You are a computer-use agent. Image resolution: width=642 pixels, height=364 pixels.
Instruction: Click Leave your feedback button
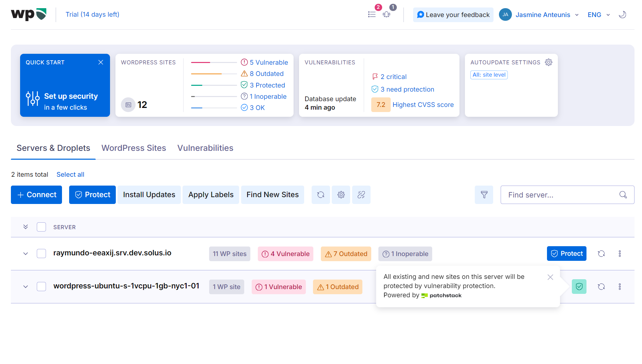pos(453,15)
